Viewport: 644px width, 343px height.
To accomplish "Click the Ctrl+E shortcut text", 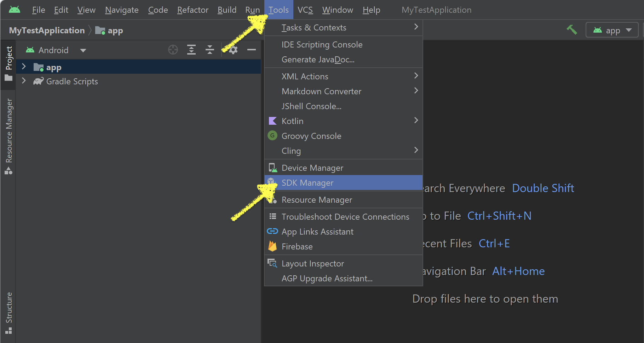I will pos(494,243).
